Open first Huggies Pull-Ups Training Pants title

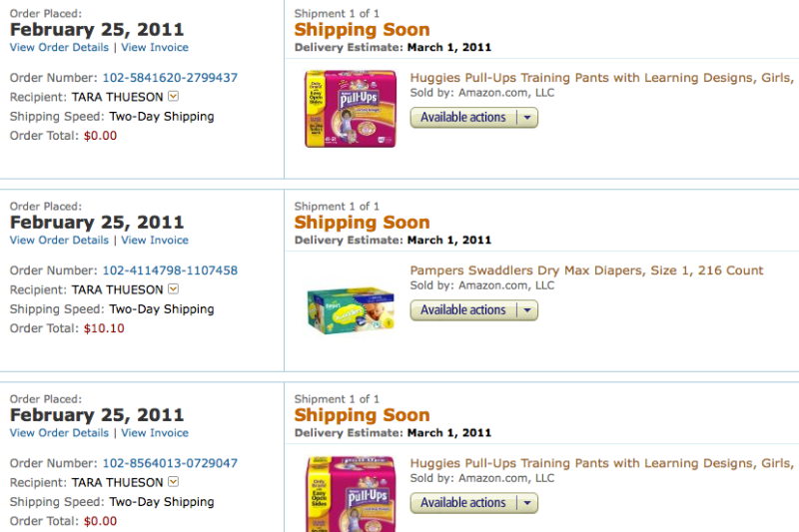602,78
